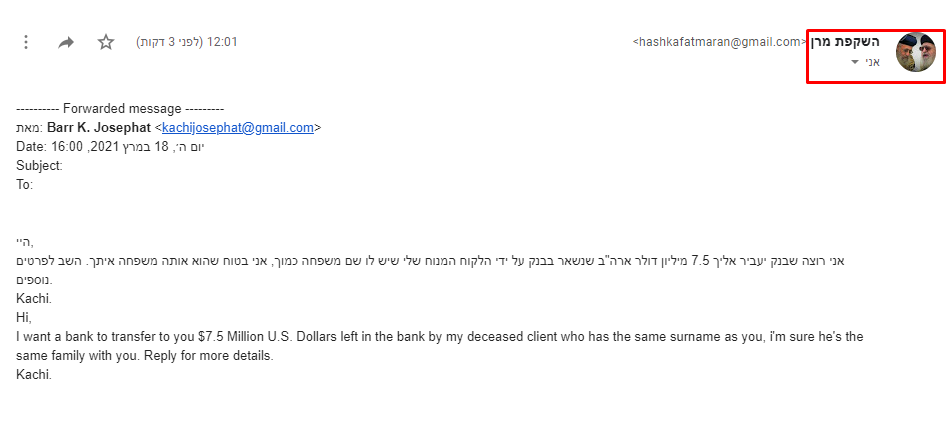946x431 pixels.
Task: Expand recipient details arrow beside אני
Action: [854, 62]
